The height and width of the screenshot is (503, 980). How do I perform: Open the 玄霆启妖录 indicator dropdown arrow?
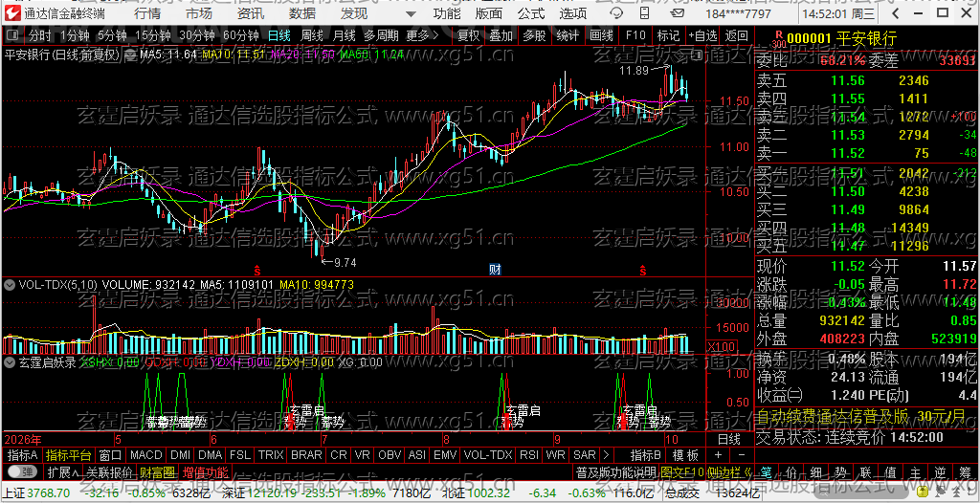point(10,361)
